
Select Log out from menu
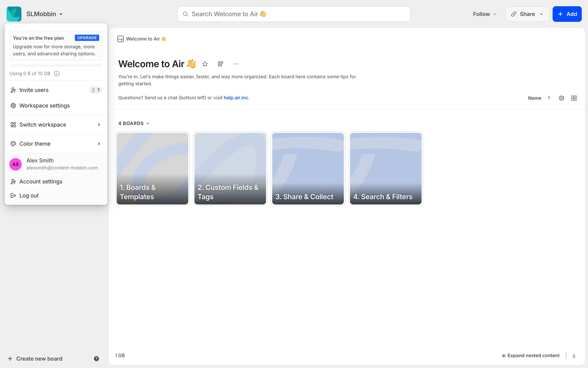click(29, 196)
